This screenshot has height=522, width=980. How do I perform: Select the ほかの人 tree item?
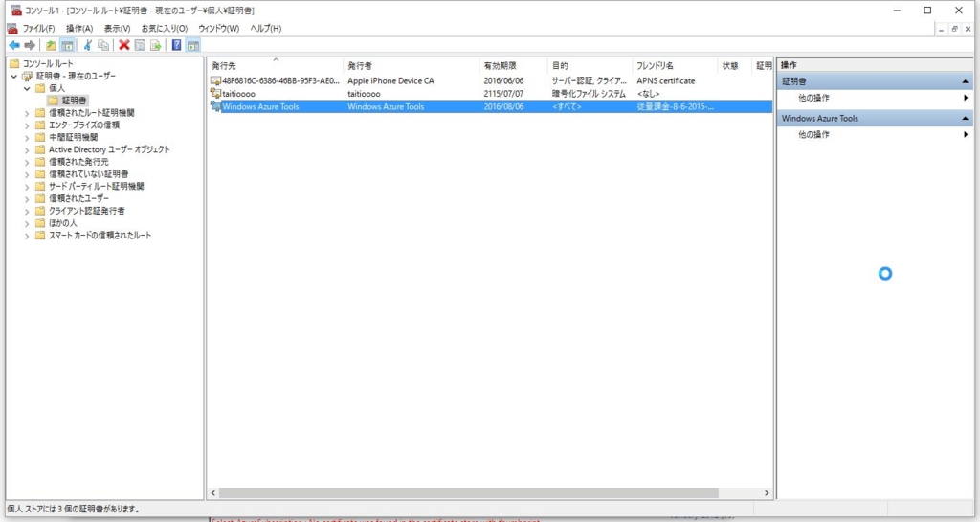pyautogui.click(x=63, y=222)
